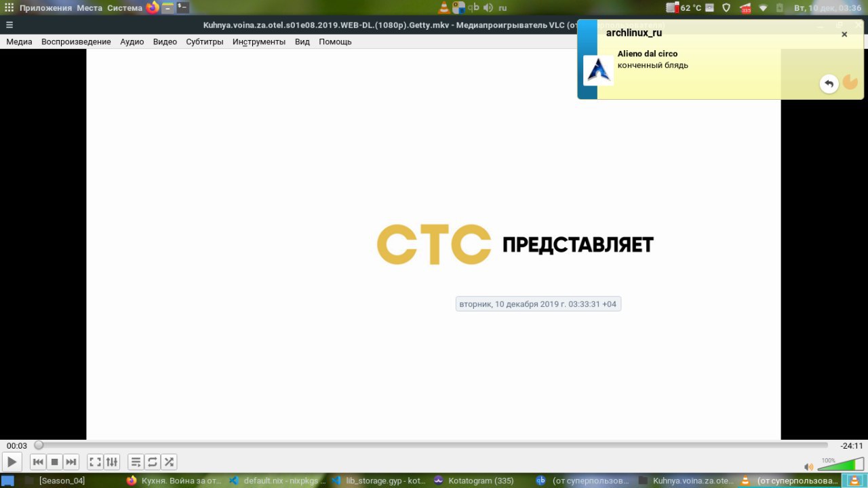This screenshot has width=868, height=488.
Task: Open the panel volume speaker applet
Action: click(x=488, y=7)
